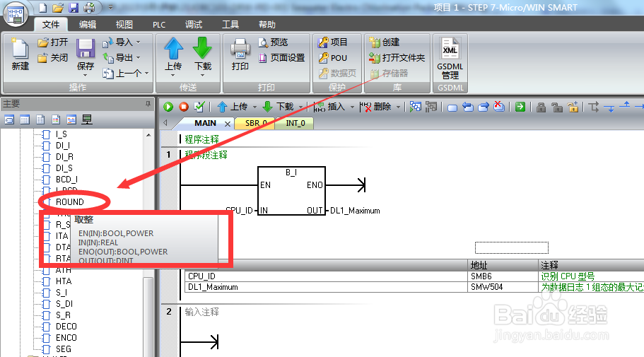Click the 新建 button in ribbon
The image size is (644, 357).
click(x=20, y=54)
